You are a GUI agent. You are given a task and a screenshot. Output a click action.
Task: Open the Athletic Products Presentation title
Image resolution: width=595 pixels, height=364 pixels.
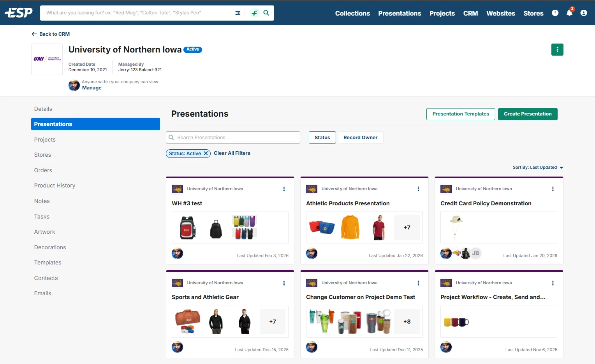[x=348, y=203]
